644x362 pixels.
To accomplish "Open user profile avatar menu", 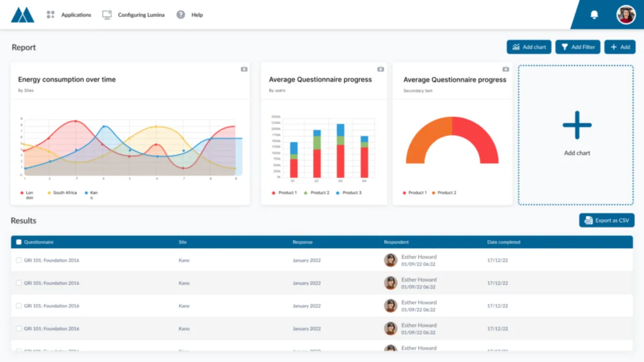I will 626,15.
